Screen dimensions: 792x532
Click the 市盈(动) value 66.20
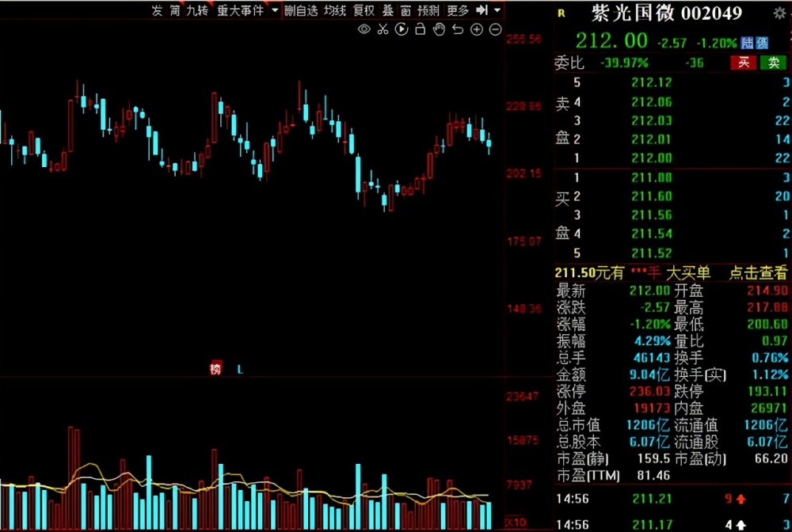[771, 459]
